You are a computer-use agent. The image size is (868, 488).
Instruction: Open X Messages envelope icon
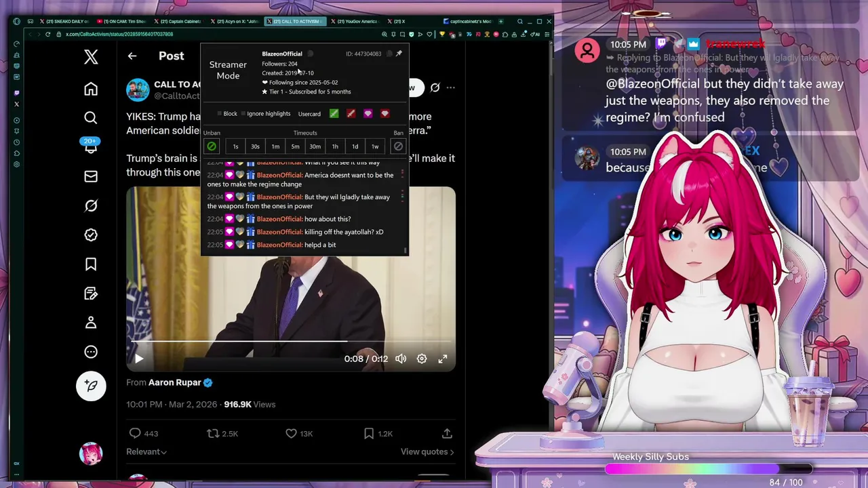91,176
